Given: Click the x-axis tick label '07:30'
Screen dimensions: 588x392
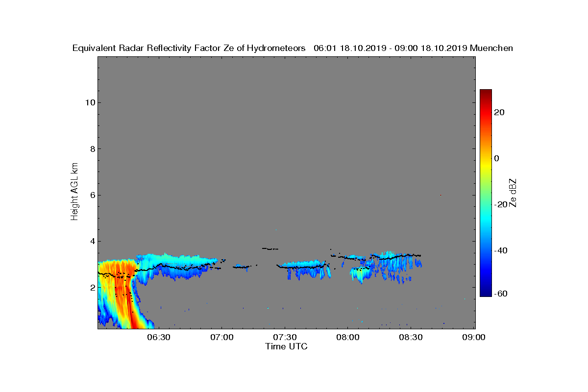Looking at the screenshot, I should click(x=285, y=338).
